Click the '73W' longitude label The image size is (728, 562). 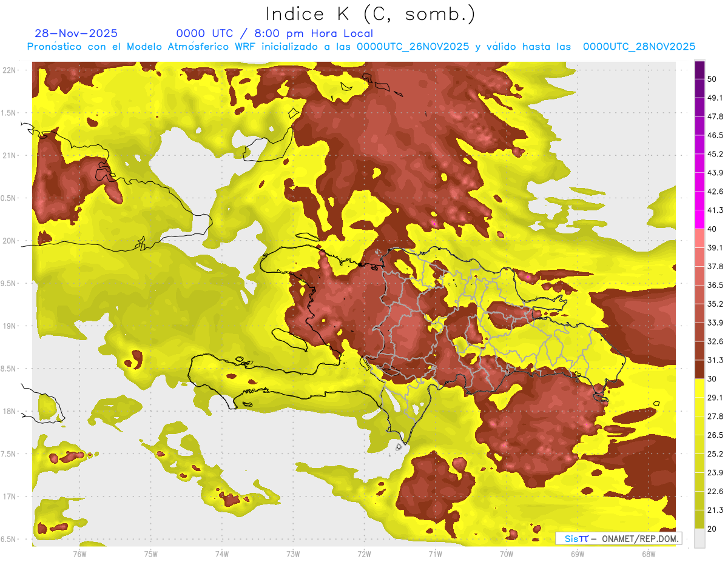click(293, 554)
